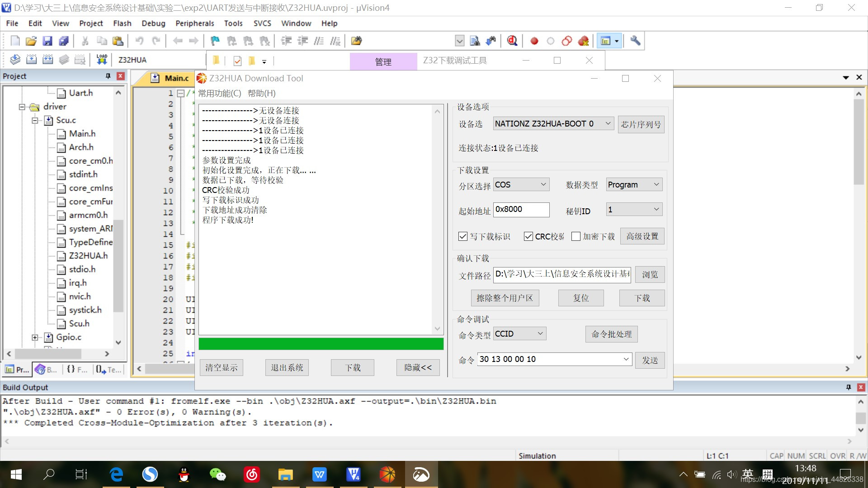The height and width of the screenshot is (488, 868).
Task: Insert breakpoint red circle icon
Action: pyautogui.click(x=534, y=41)
